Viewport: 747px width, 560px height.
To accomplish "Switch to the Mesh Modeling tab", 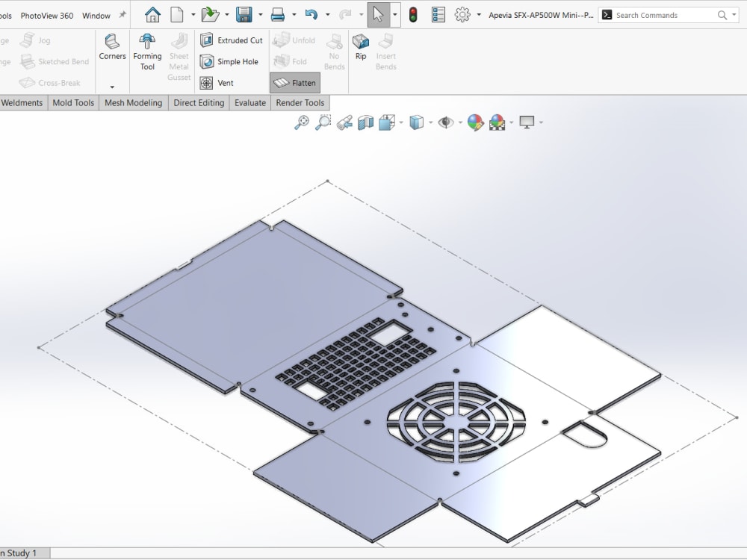I will point(134,103).
